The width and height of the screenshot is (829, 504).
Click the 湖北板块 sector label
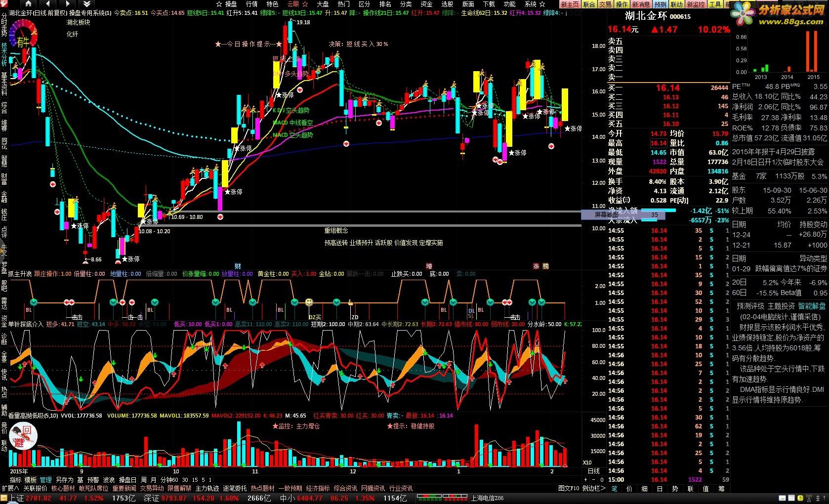coord(78,23)
